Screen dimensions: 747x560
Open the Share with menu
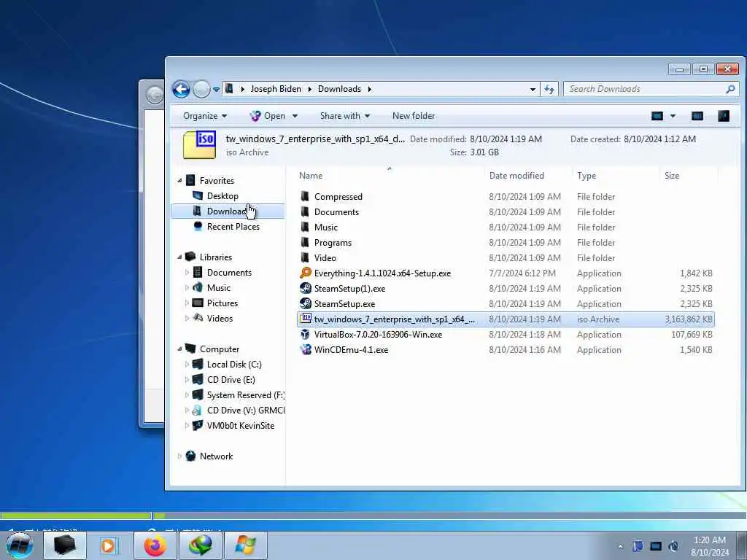coord(345,116)
